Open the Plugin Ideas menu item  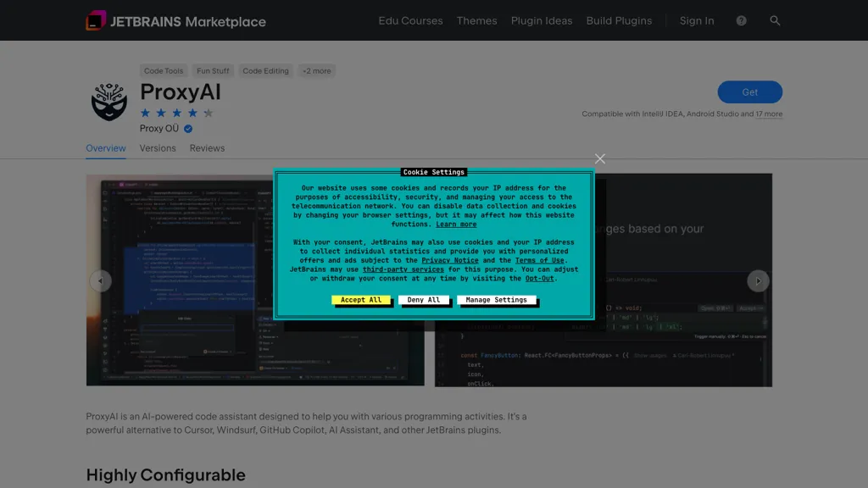click(x=542, y=20)
